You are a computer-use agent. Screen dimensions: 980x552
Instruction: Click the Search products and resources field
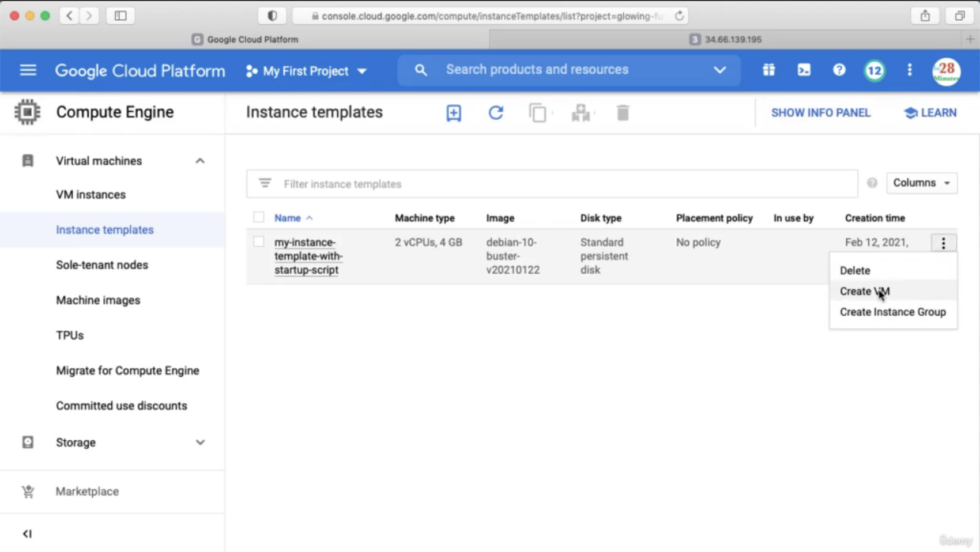pyautogui.click(x=569, y=70)
